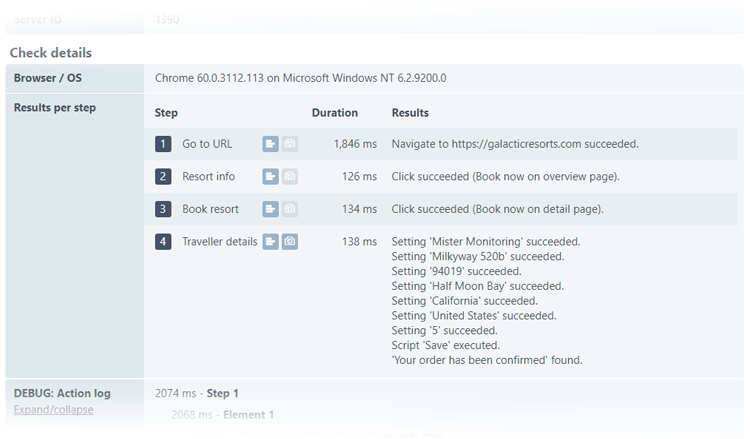The image size is (750, 439).
Task: Click "Setting 'California' succeeded" line
Action: 465,301
